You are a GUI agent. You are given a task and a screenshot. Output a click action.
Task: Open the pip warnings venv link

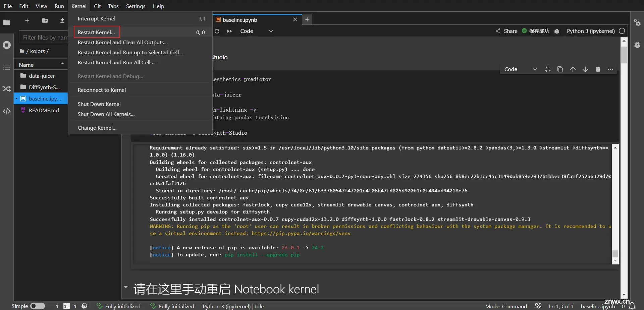(x=301, y=233)
